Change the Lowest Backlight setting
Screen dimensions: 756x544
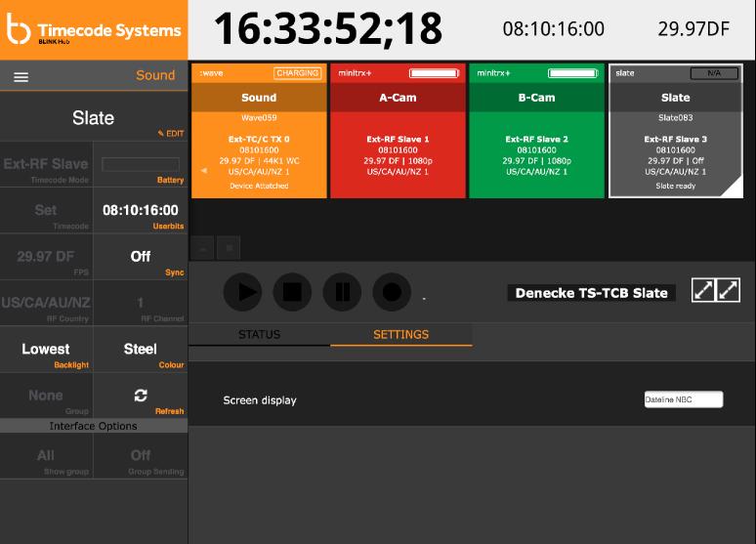(46, 350)
